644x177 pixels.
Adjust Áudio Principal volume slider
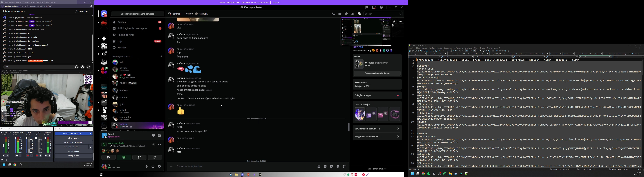(x=3, y=145)
